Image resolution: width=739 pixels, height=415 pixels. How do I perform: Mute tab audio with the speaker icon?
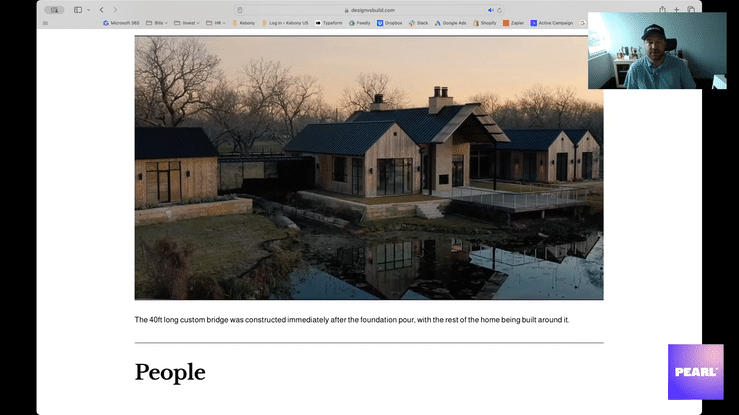[x=491, y=10]
